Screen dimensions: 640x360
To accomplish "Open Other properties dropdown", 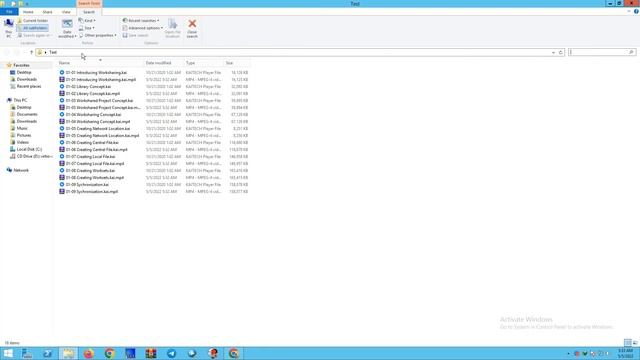I will (x=98, y=35).
